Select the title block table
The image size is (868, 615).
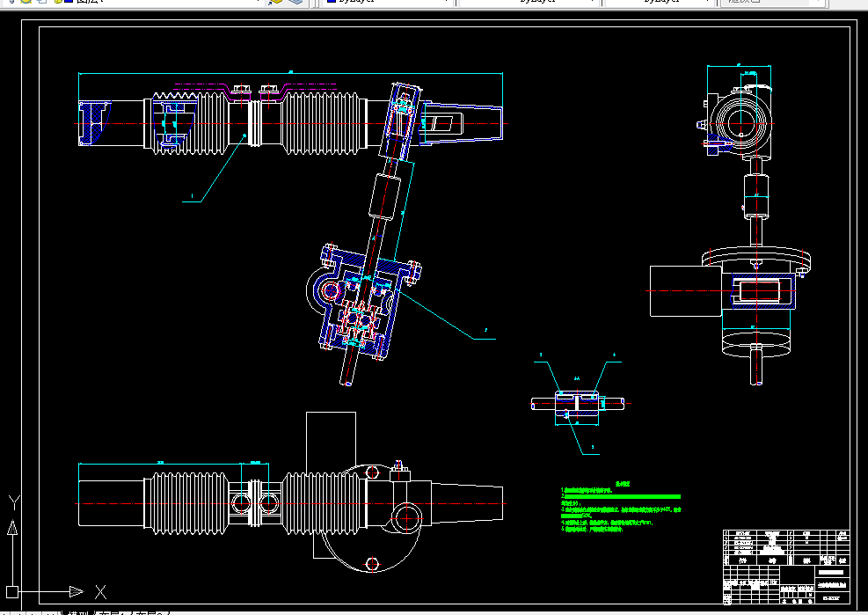point(786,567)
